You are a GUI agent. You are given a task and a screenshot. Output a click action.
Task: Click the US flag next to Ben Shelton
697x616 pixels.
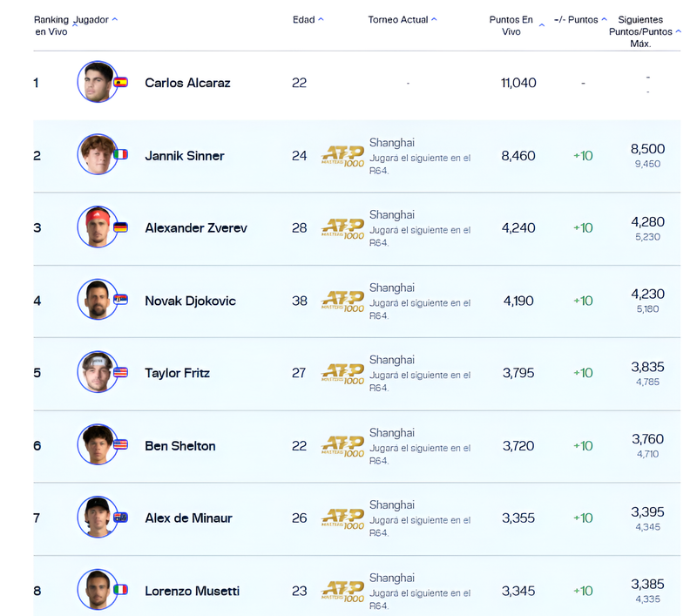[121, 445]
